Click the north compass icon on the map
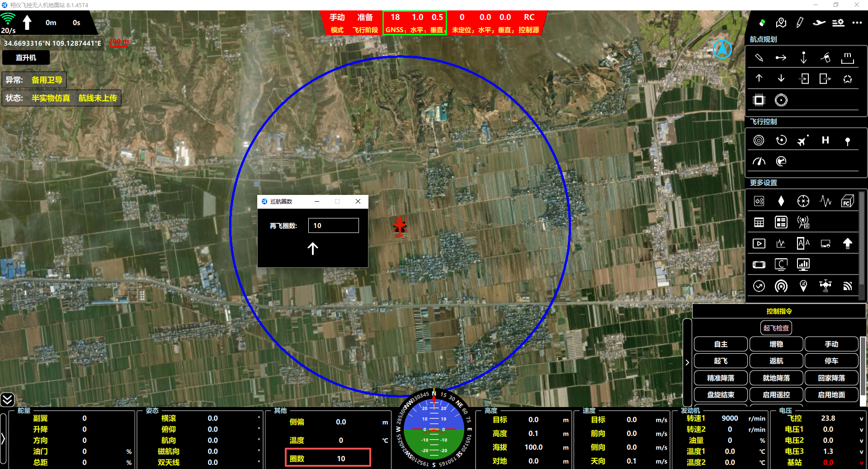 722,49
